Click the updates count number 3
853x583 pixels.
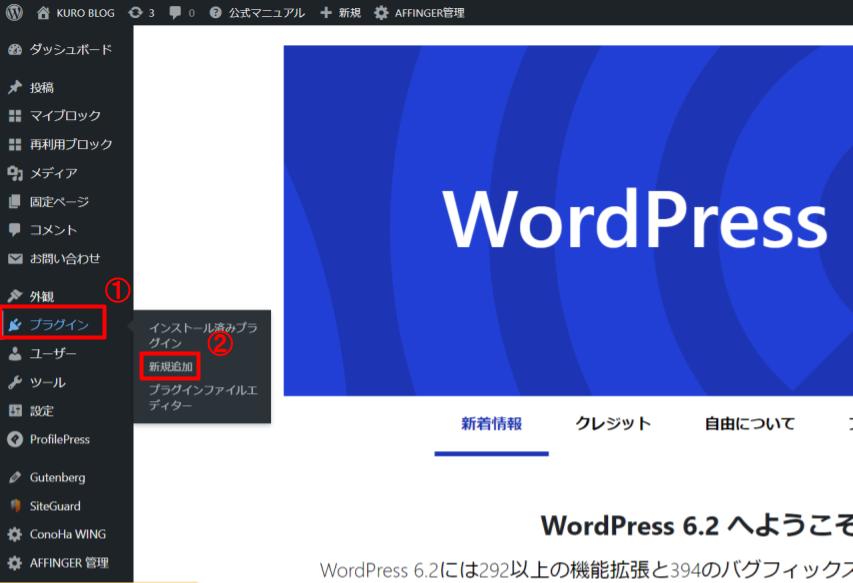[x=151, y=13]
